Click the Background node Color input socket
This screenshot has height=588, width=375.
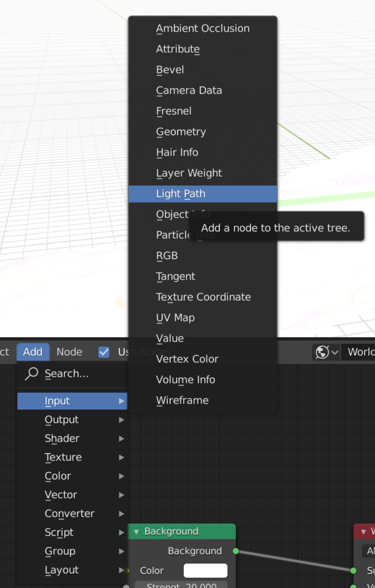tap(127, 570)
